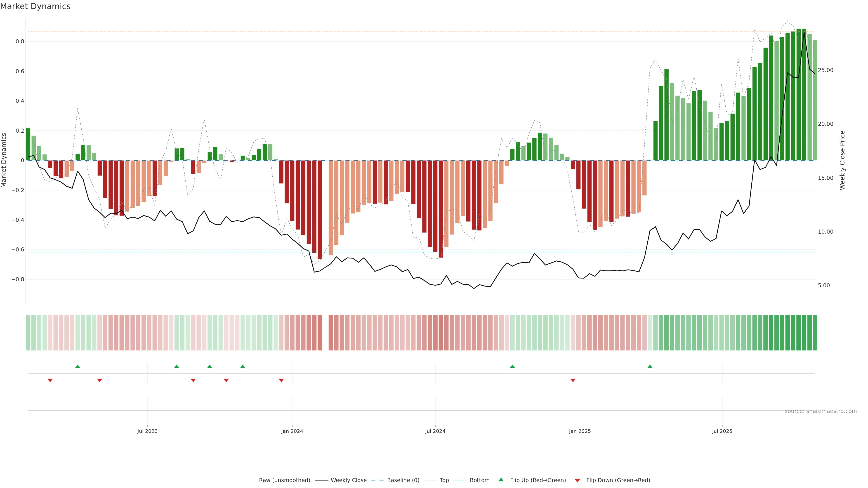Click the Market Dynamics chart title

click(x=35, y=6)
